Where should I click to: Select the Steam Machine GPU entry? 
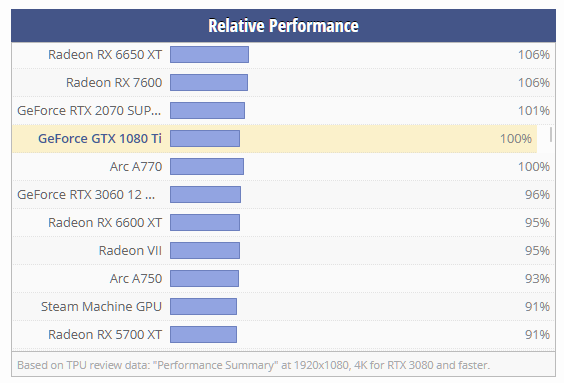101,307
